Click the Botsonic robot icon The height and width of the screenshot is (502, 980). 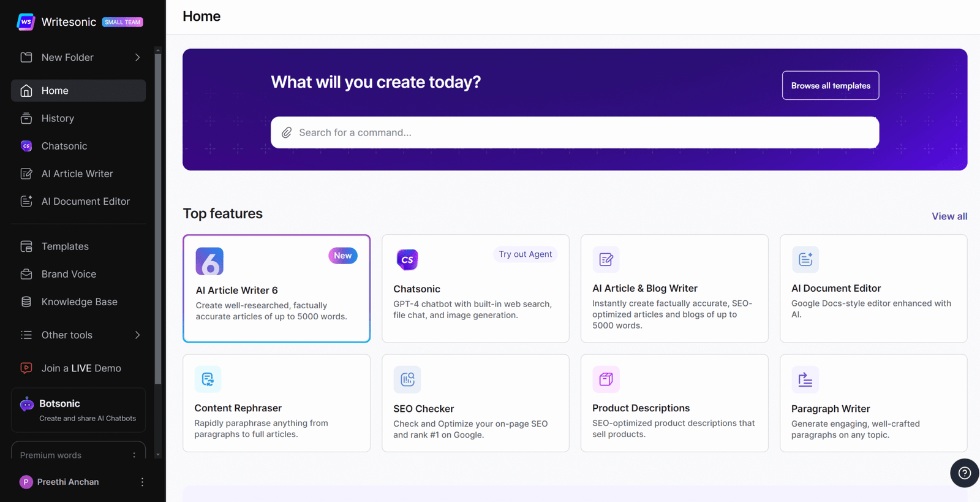tap(26, 404)
